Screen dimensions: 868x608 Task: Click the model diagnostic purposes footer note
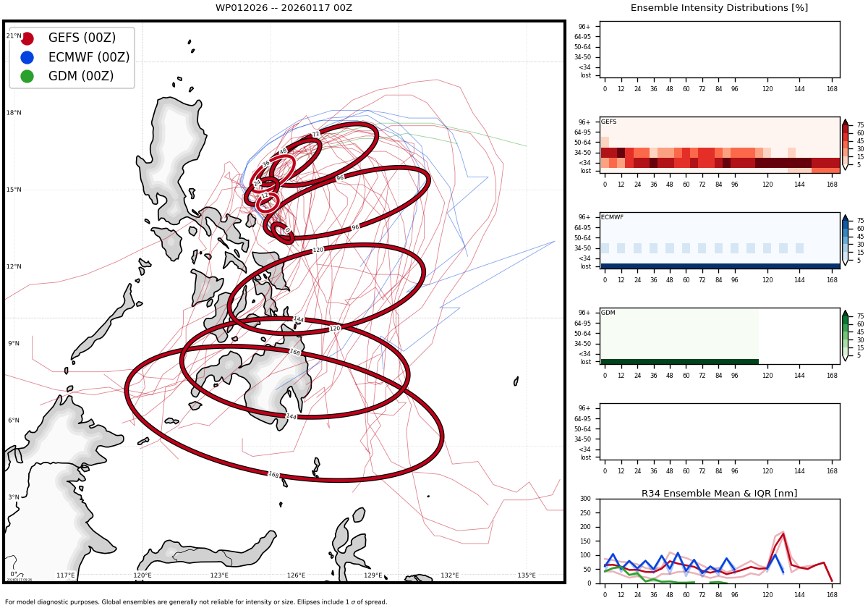click(x=196, y=602)
